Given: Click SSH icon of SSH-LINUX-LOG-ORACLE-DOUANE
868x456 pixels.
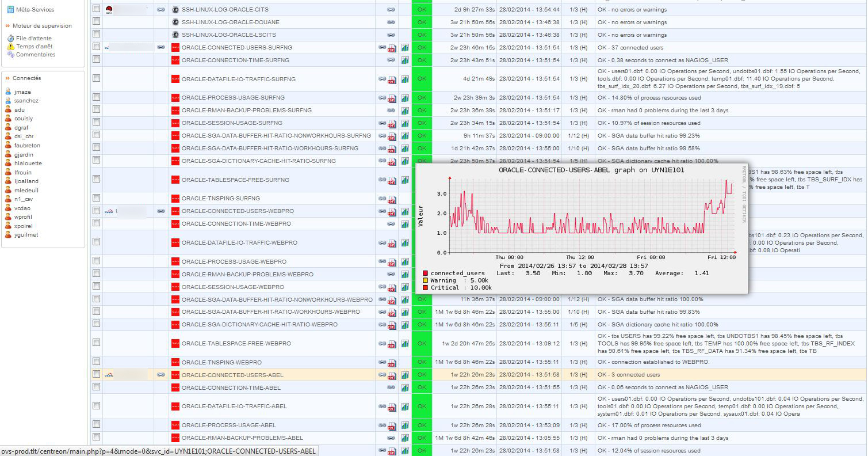Looking at the screenshot, I should pos(175,22).
